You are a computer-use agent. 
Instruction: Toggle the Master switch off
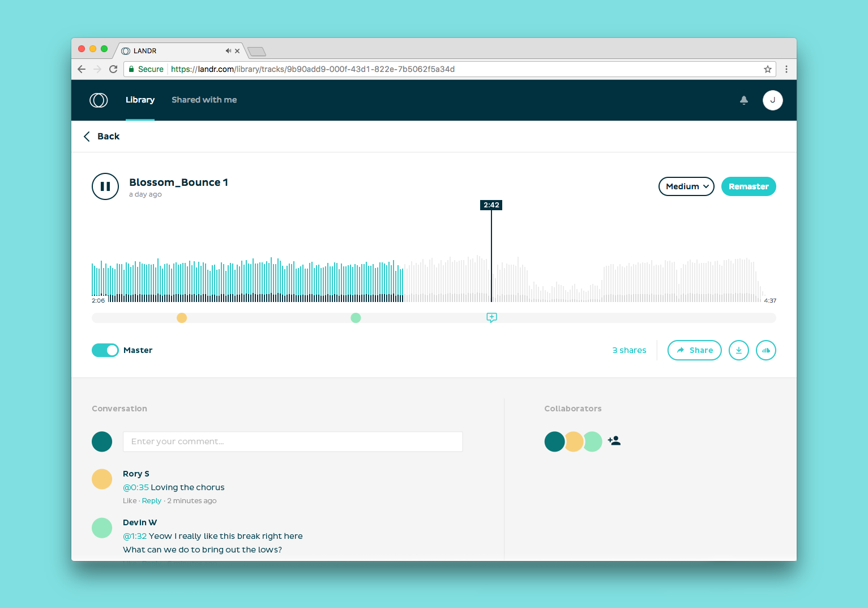105,350
